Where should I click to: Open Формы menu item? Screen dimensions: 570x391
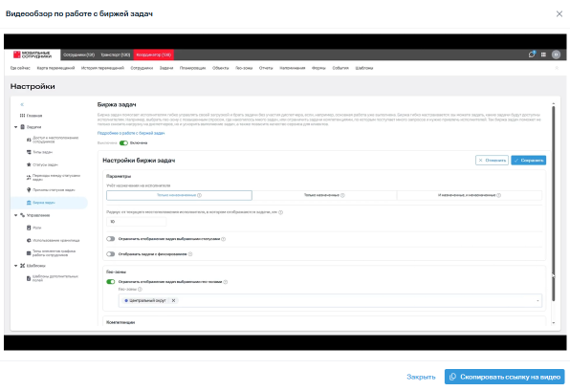coord(318,68)
